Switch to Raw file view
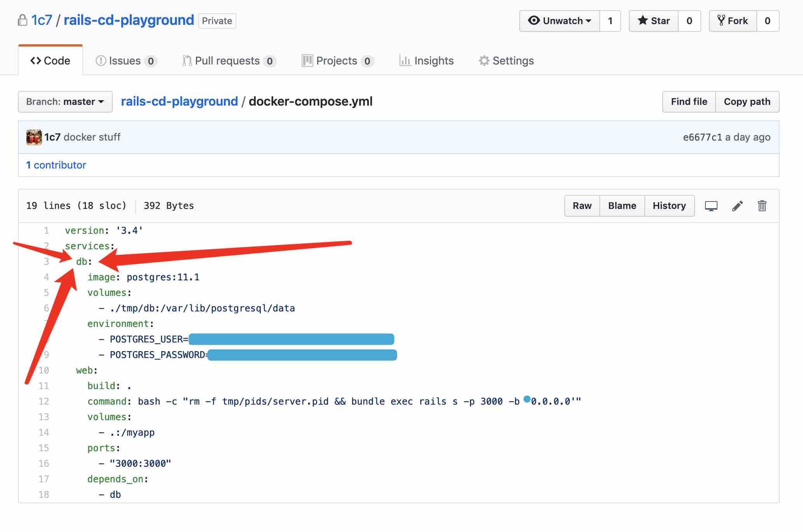Screen dimensions: 803x532 [582, 206]
